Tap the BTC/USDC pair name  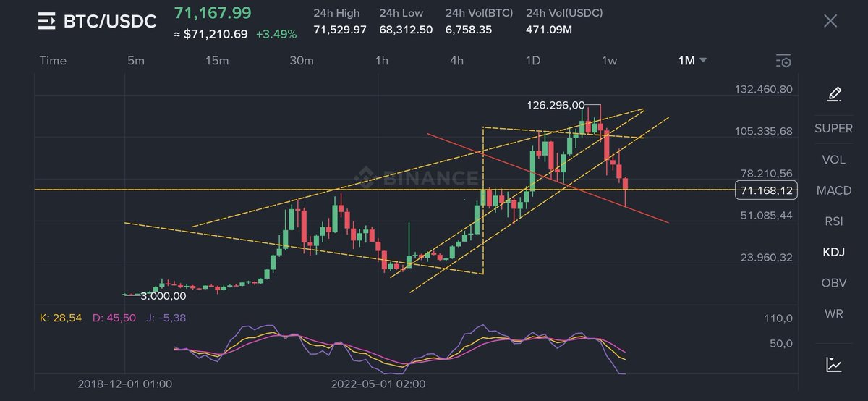tap(110, 22)
